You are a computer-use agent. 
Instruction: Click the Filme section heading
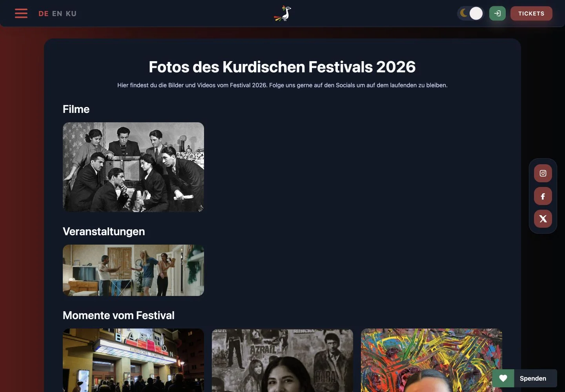click(x=76, y=109)
